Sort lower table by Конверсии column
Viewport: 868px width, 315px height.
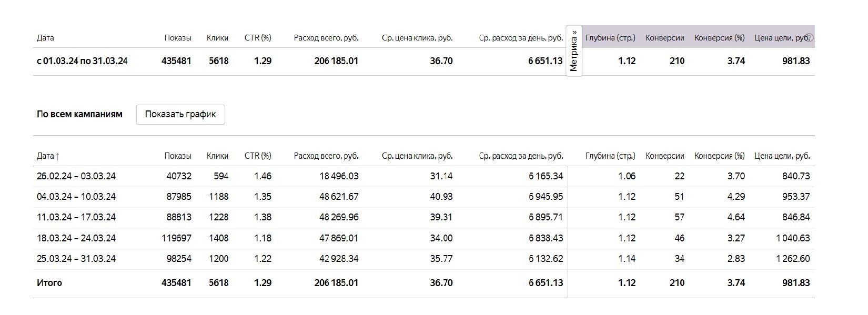click(665, 156)
